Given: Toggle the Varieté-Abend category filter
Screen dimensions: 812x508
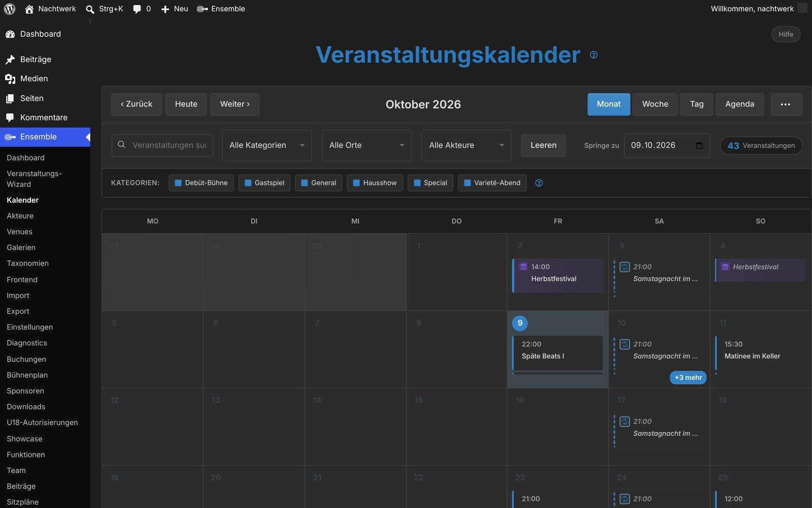Looking at the screenshot, I should (492, 183).
